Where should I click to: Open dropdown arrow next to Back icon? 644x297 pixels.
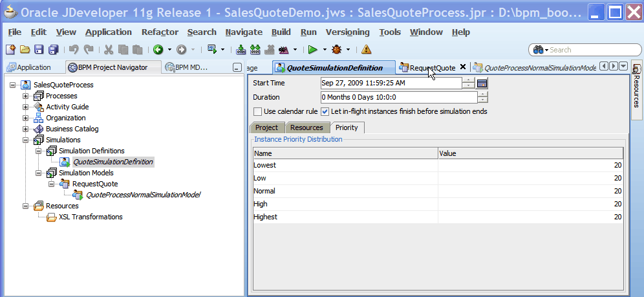point(169,50)
